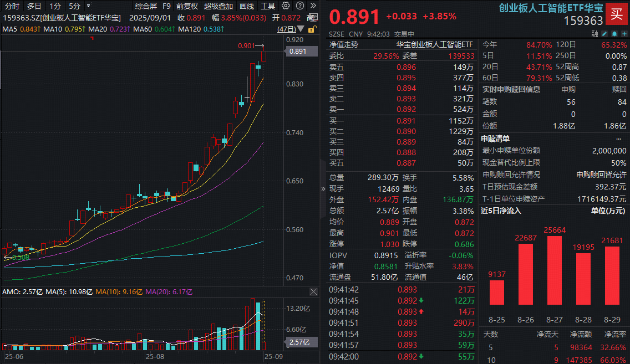The width and height of the screenshot is (630, 364).
Task: Click the pencil edit icon beside the fund code
Action: 604,33
